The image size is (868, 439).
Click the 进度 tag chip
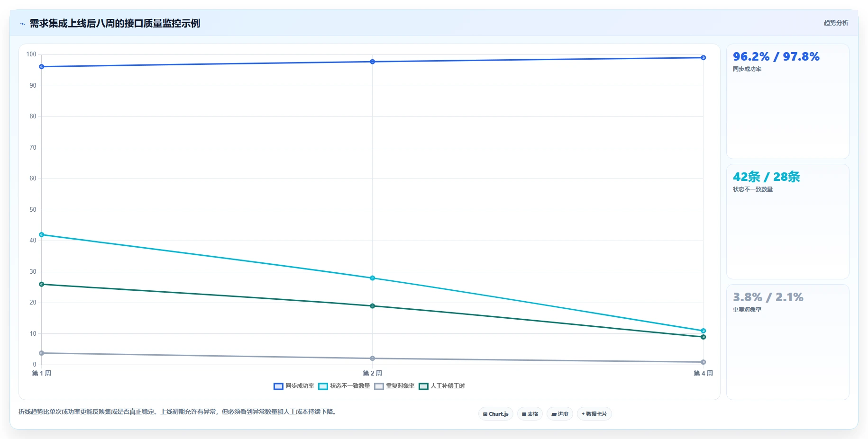(x=560, y=414)
